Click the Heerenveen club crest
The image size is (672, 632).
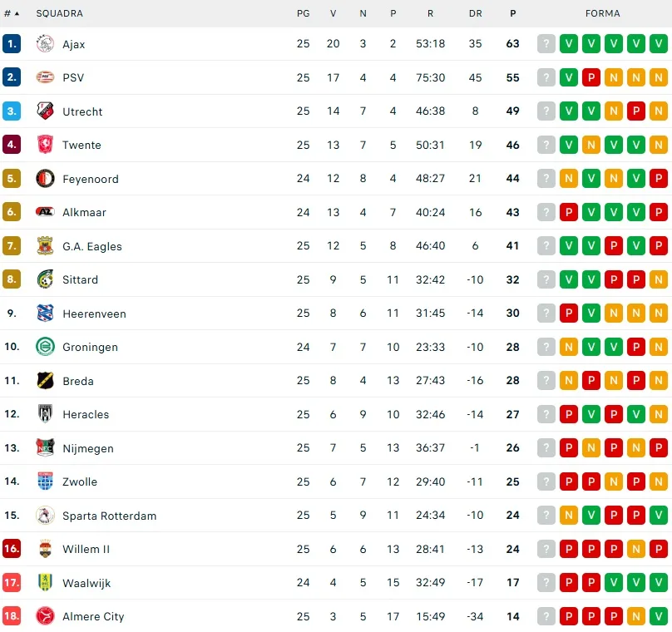(45, 314)
